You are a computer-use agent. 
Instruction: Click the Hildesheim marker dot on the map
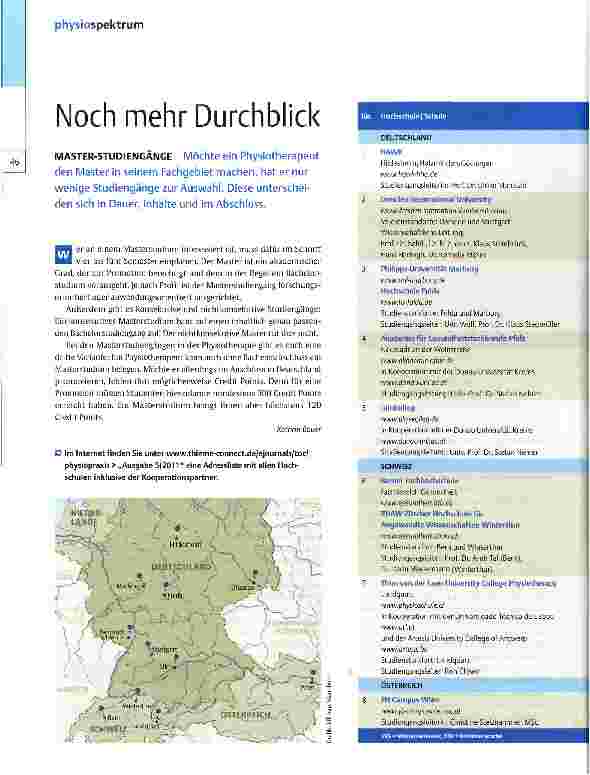177,529
